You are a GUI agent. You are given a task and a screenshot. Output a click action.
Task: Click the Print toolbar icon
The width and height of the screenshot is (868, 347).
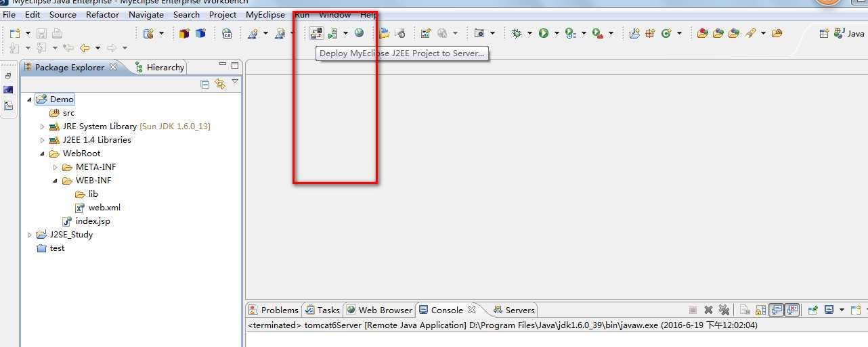click(57, 33)
